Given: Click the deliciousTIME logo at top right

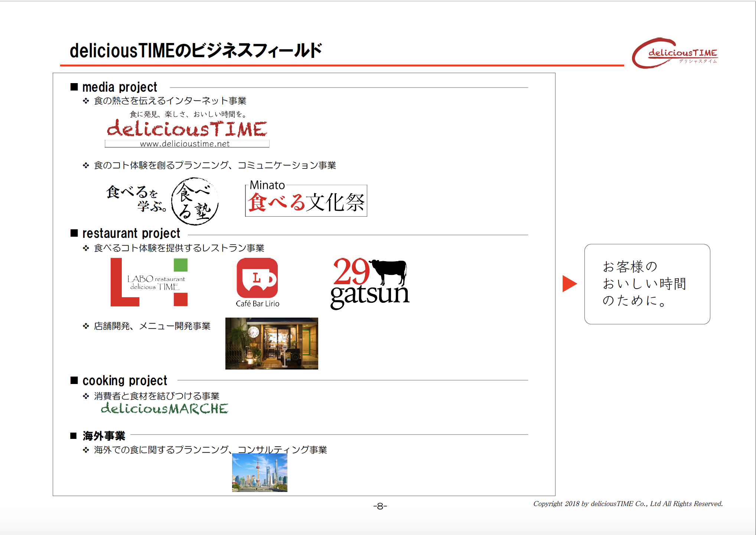Looking at the screenshot, I should (x=675, y=53).
